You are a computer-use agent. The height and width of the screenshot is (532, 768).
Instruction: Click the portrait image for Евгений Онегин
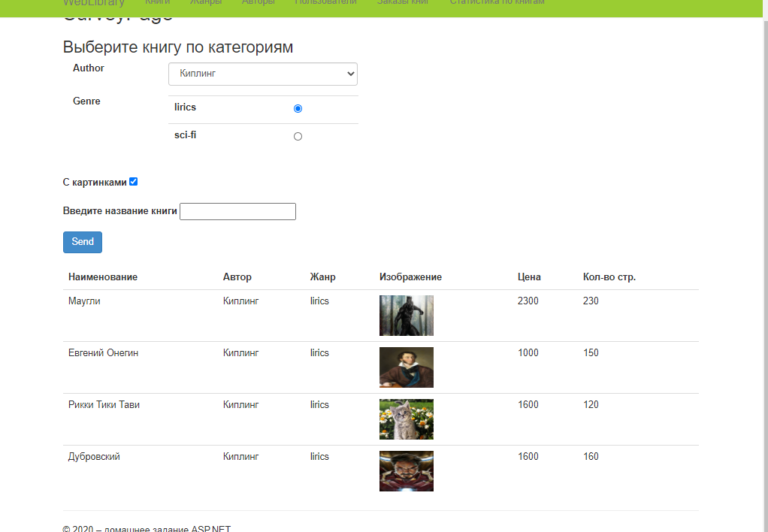[406, 367]
